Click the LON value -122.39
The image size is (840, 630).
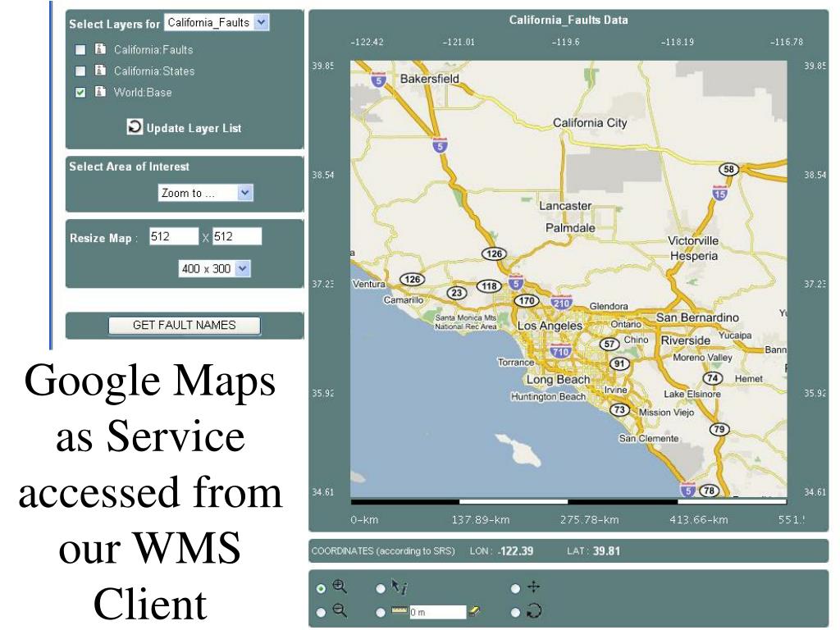point(515,550)
